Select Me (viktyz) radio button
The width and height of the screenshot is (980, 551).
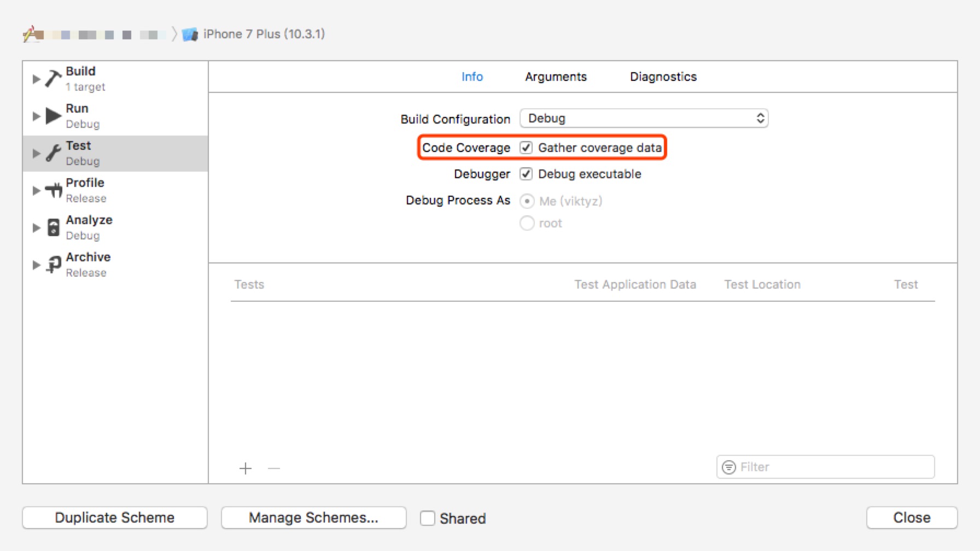click(527, 201)
